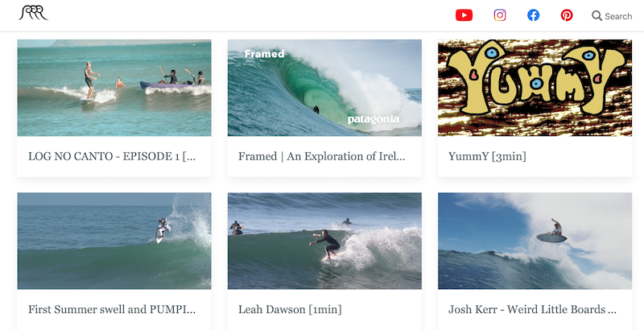Open the YouTube channel icon

(464, 15)
